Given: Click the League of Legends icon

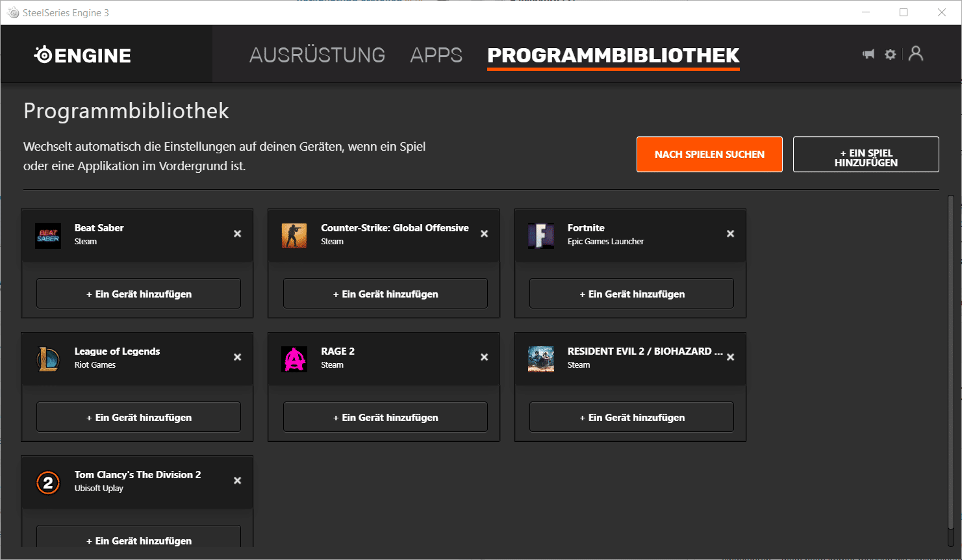Looking at the screenshot, I should click(x=48, y=359).
